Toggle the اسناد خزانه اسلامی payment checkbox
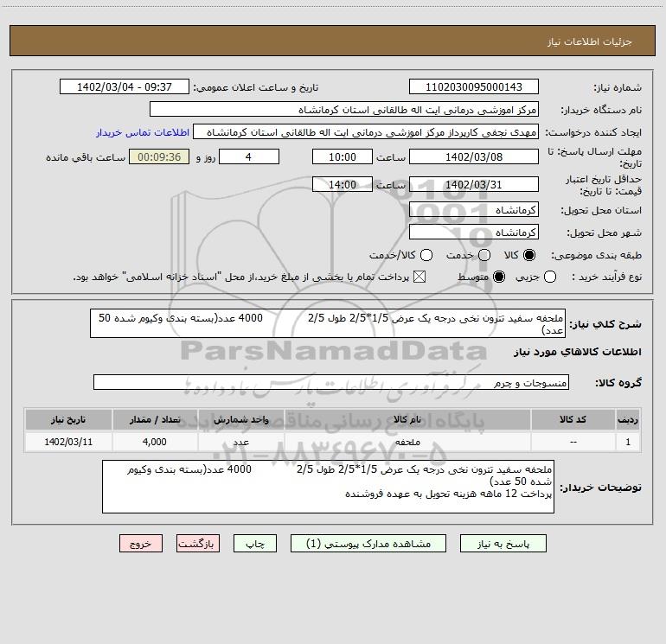This screenshot has width=666, height=644. point(419,277)
